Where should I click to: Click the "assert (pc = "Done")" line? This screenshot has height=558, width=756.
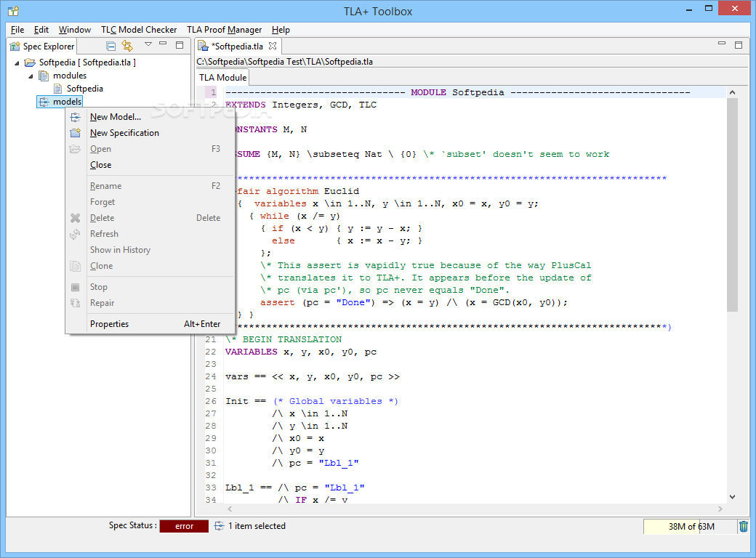(x=414, y=302)
